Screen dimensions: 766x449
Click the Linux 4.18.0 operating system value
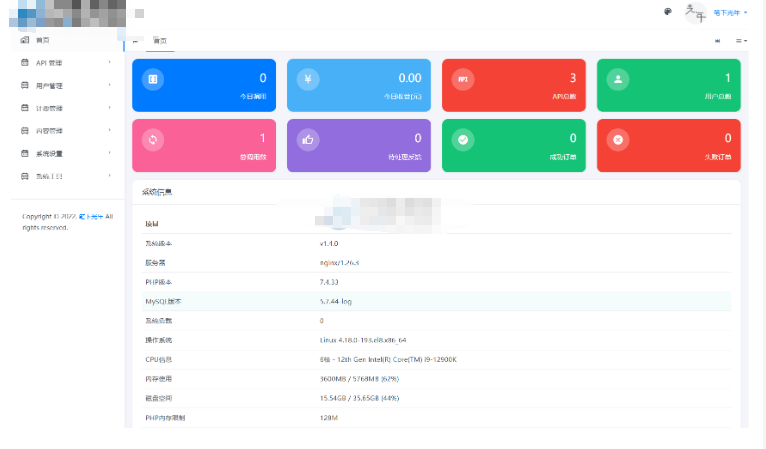tap(363, 340)
